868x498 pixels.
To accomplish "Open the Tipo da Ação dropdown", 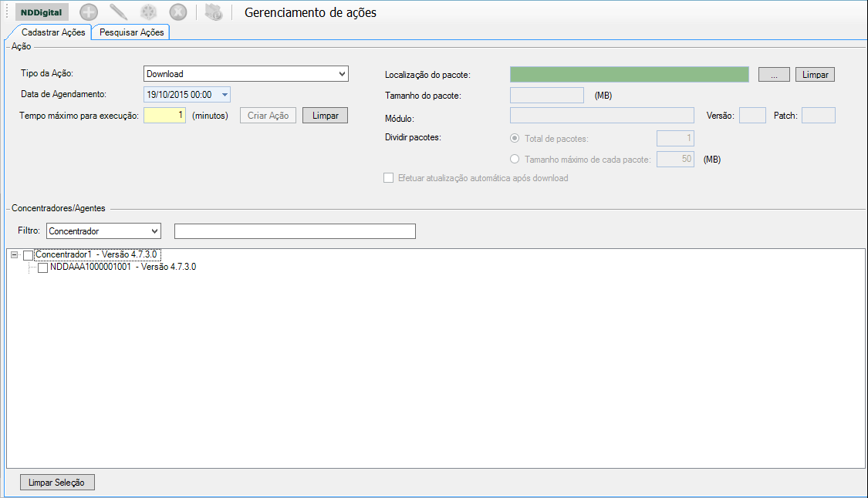I will click(x=342, y=74).
